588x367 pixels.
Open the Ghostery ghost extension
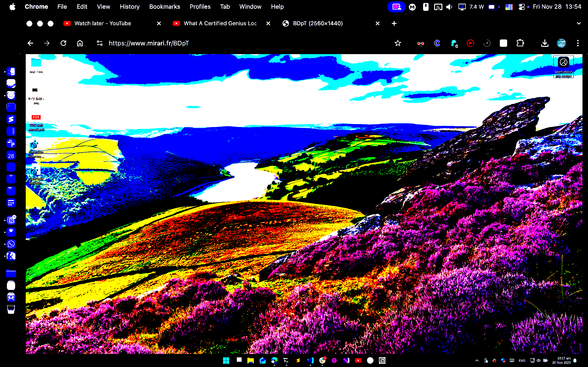(454, 43)
